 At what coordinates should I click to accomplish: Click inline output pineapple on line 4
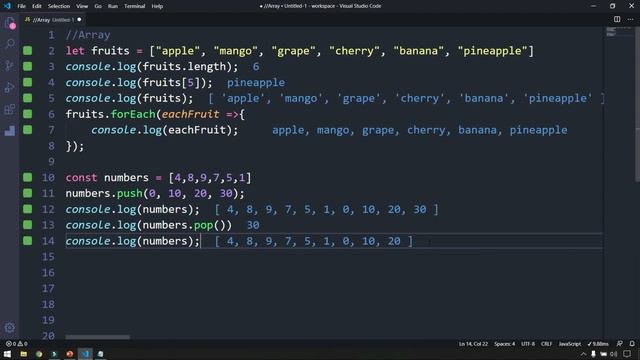click(x=256, y=82)
